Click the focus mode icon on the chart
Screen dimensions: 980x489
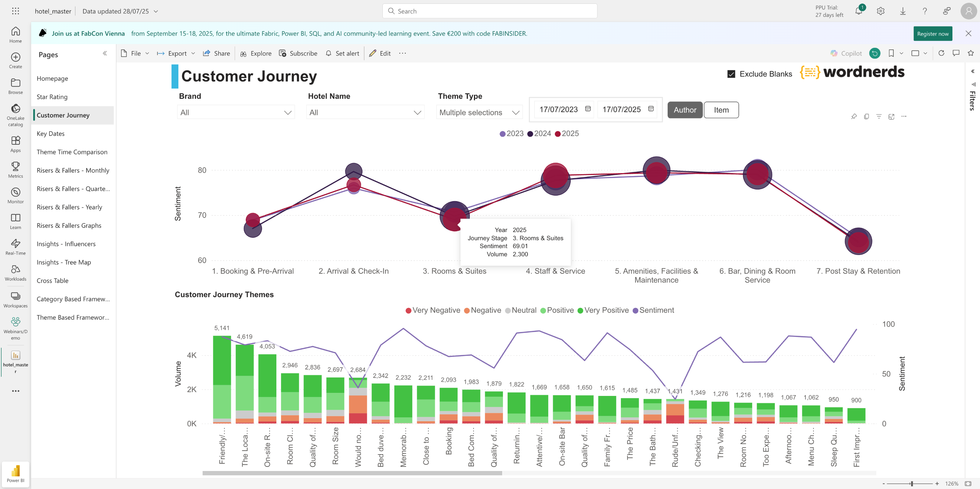click(891, 116)
